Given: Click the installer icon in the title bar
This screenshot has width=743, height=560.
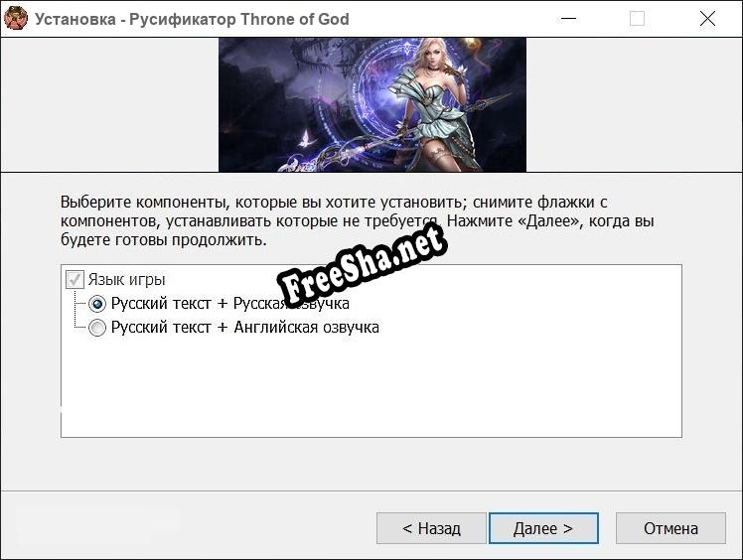Looking at the screenshot, I should (x=16, y=19).
